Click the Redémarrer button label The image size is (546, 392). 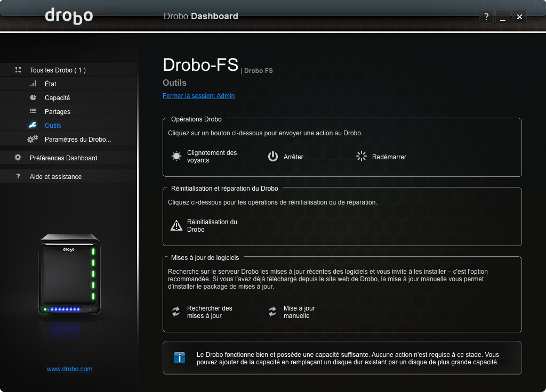[389, 157]
